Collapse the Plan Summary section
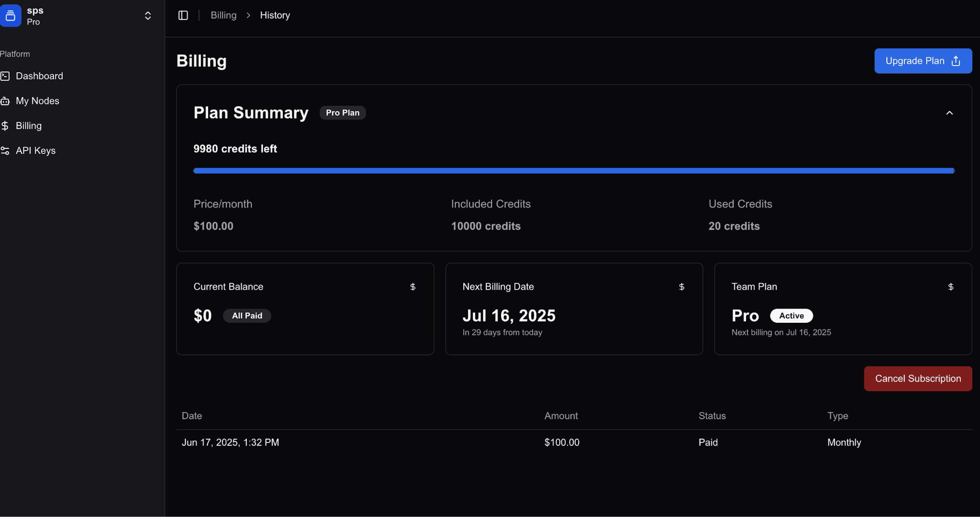 point(949,113)
